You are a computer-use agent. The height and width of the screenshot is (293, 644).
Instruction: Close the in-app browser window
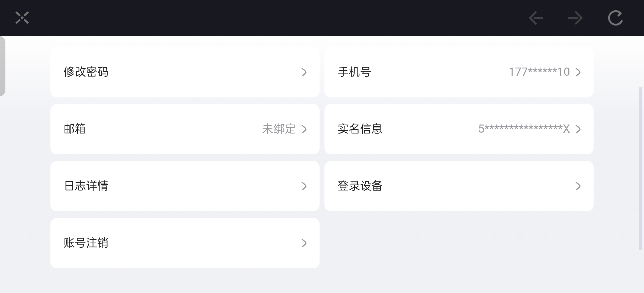click(22, 18)
